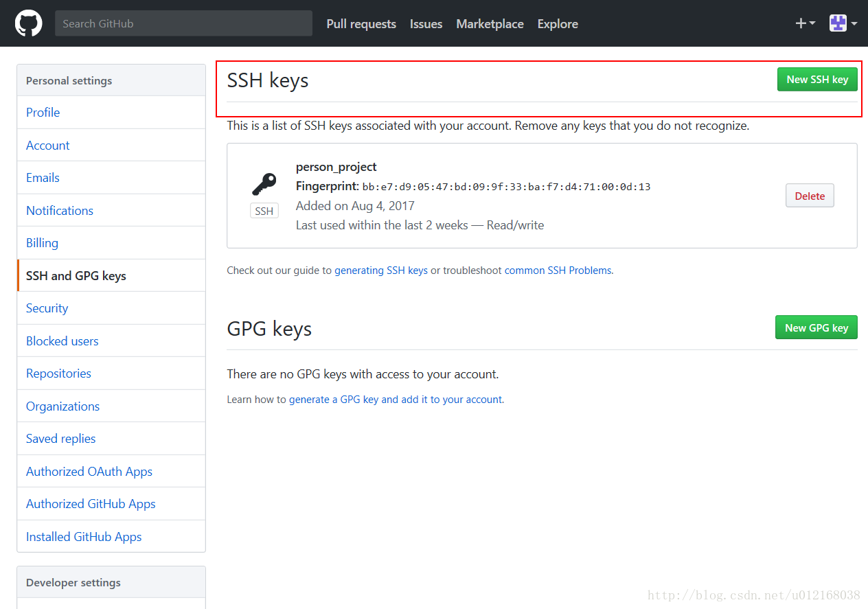Select the fingerprint value bb:e7:d9:05

(507, 187)
